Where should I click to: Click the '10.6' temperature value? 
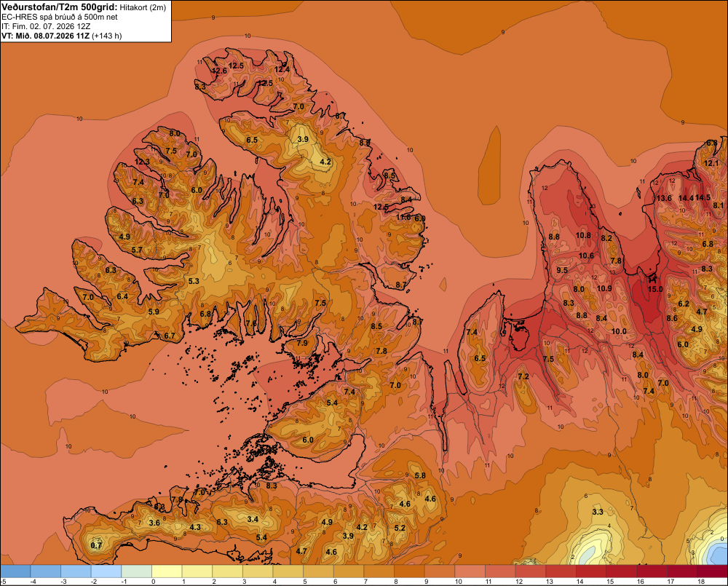pos(586,256)
